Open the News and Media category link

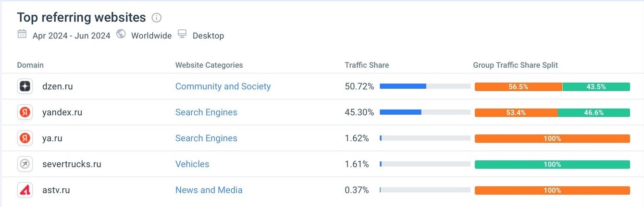point(209,190)
